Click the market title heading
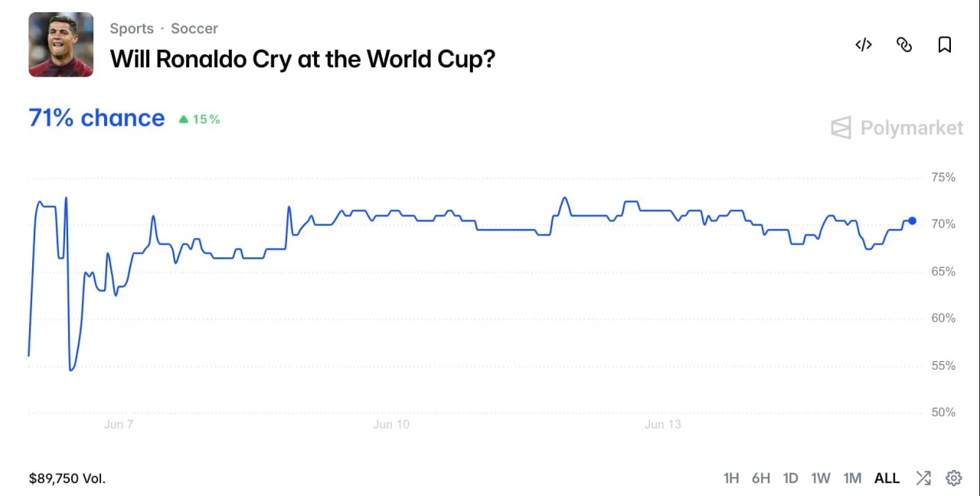Image resolution: width=980 pixels, height=496 pixels. click(x=302, y=59)
